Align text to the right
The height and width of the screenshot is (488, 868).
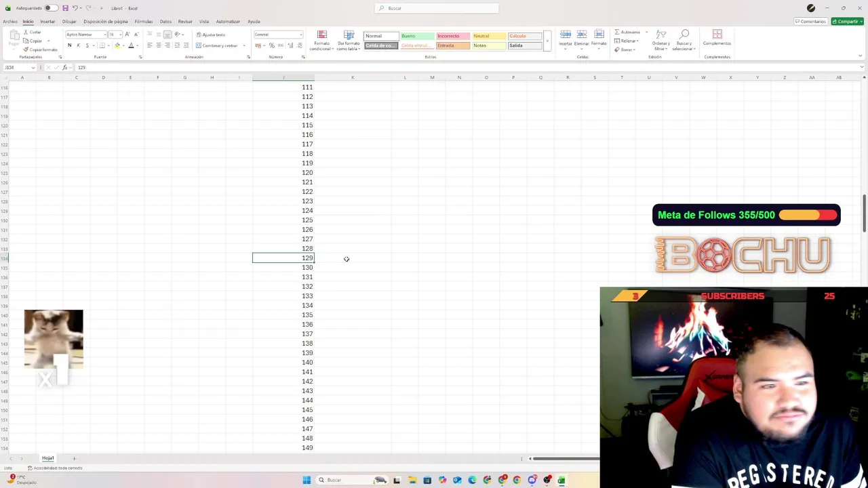[x=167, y=45]
